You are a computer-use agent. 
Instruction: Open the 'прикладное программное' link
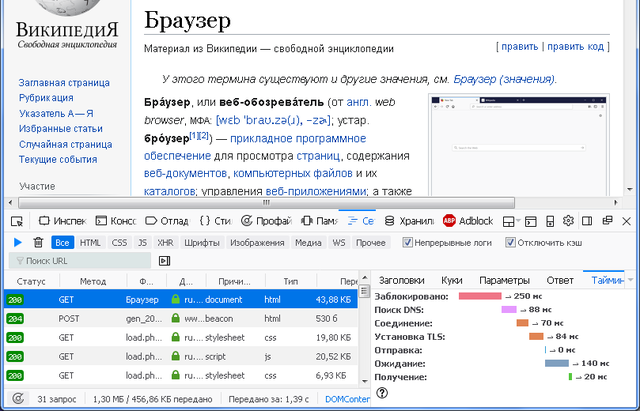(298, 138)
